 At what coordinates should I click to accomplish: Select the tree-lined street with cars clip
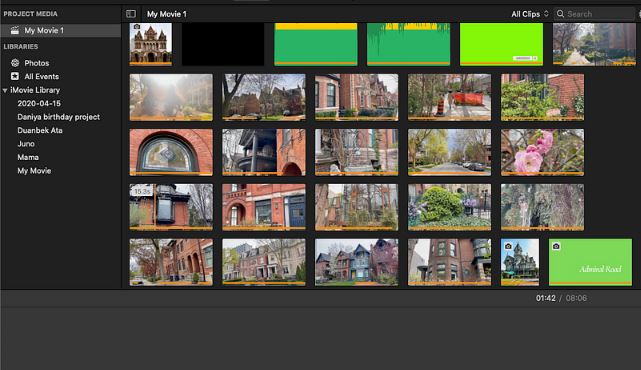(x=449, y=152)
